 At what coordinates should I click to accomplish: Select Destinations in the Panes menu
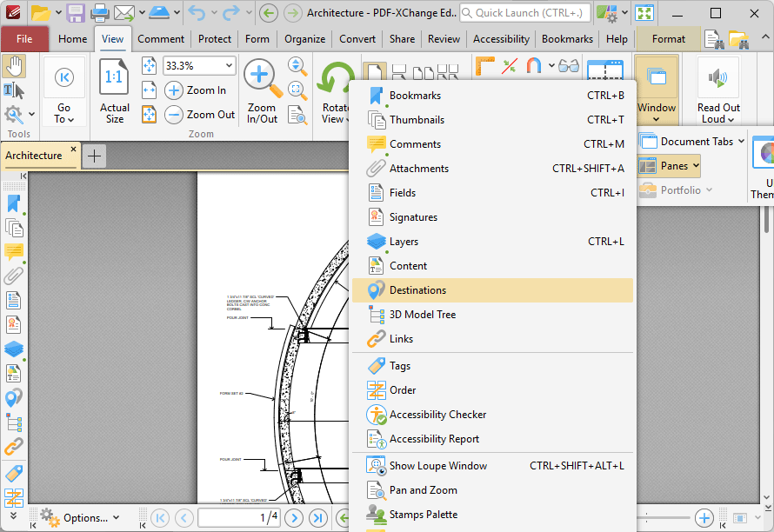tap(492, 290)
